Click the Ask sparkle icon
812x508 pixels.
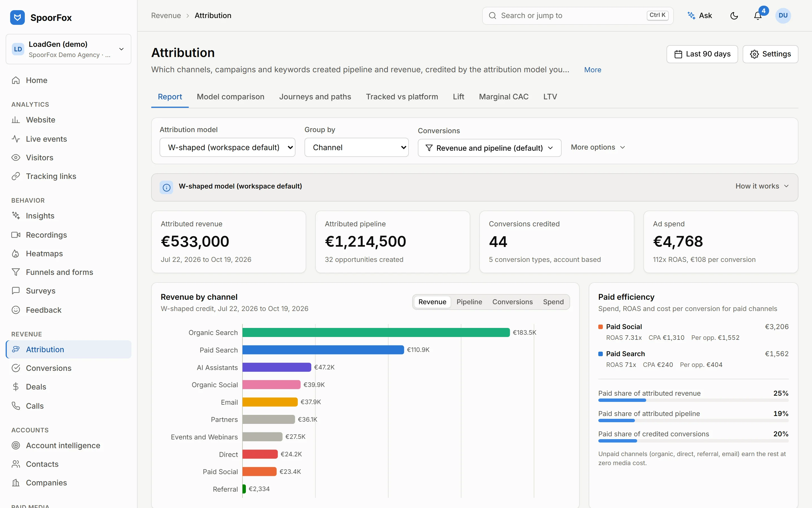click(691, 16)
